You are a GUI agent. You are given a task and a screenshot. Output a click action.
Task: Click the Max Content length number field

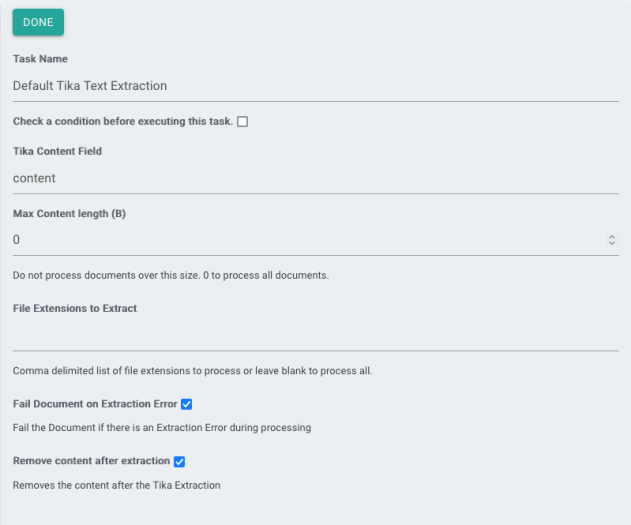point(300,240)
